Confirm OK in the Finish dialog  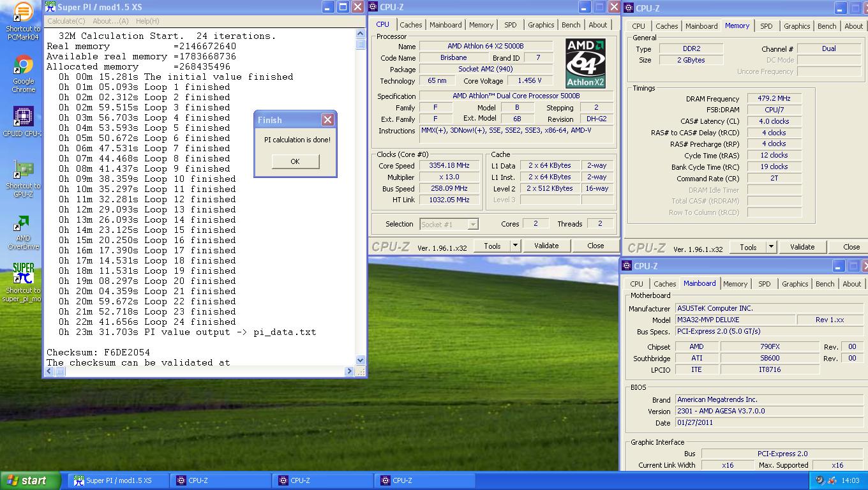pos(295,161)
